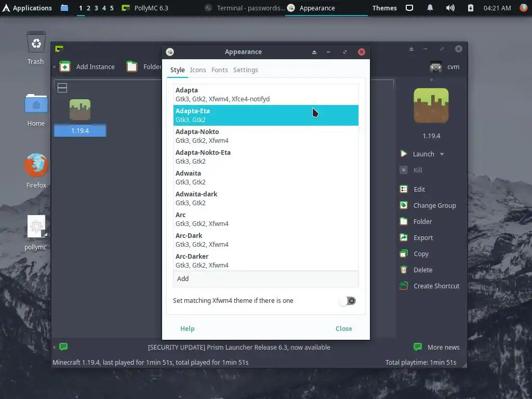Open Edit instance icon
532x399 pixels.
tap(403, 189)
